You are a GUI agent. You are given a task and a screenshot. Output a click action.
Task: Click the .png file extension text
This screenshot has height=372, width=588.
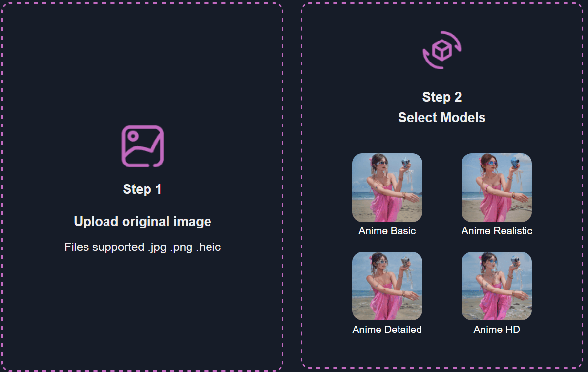tap(181, 247)
